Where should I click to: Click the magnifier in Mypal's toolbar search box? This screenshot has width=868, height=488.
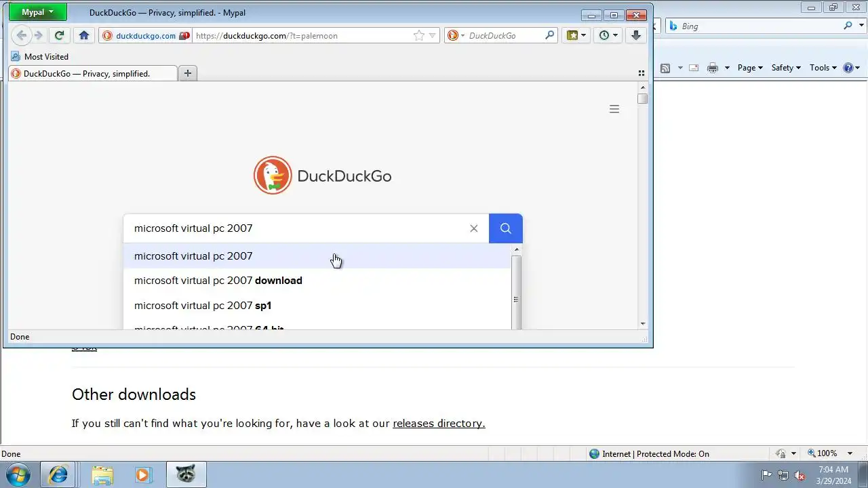[x=550, y=35]
